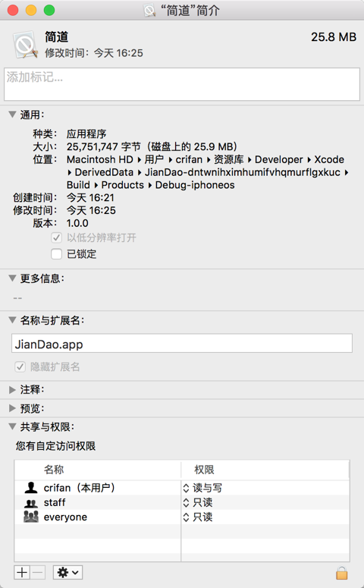Collapse the 名称与扩展名 section
This screenshot has height=588, width=364.
pyautogui.click(x=12, y=320)
